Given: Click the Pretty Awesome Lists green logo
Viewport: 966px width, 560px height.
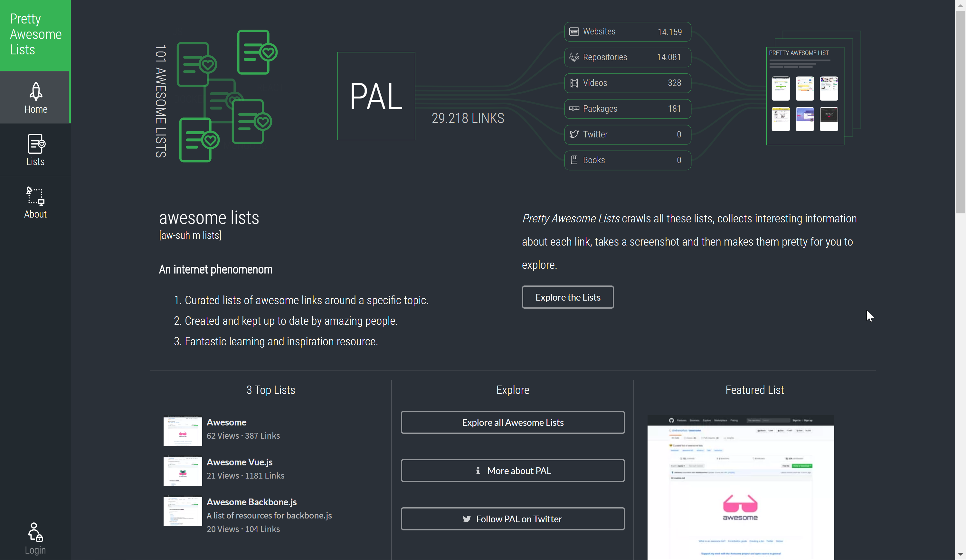Looking at the screenshot, I should coord(35,35).
